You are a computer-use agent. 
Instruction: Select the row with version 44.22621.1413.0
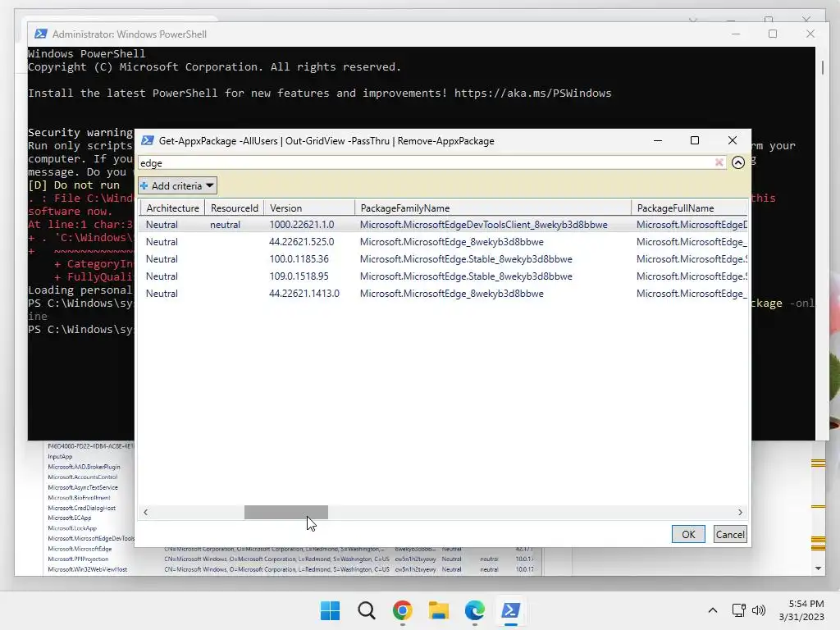(x=443, y=293)
